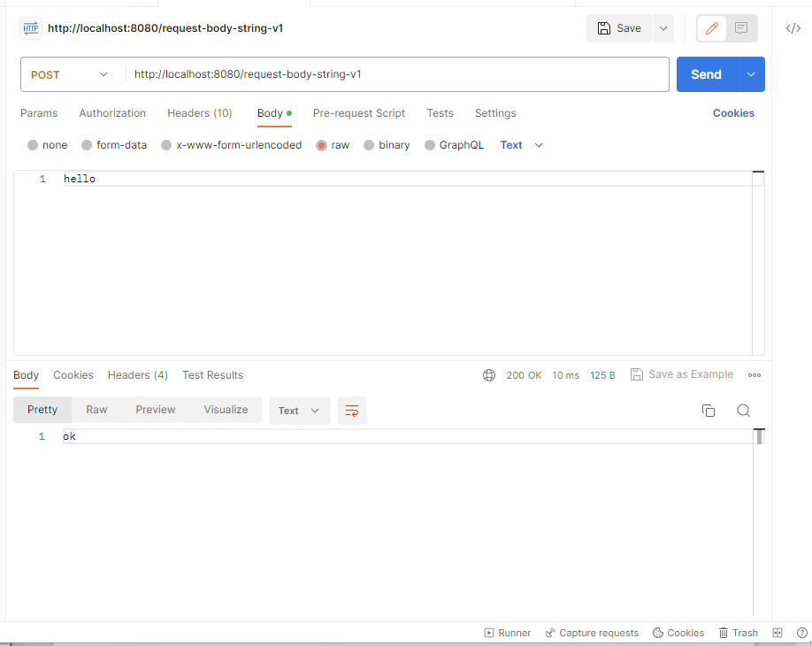
Task: Open the Tests tab
Action: click(x=440, y=113)
